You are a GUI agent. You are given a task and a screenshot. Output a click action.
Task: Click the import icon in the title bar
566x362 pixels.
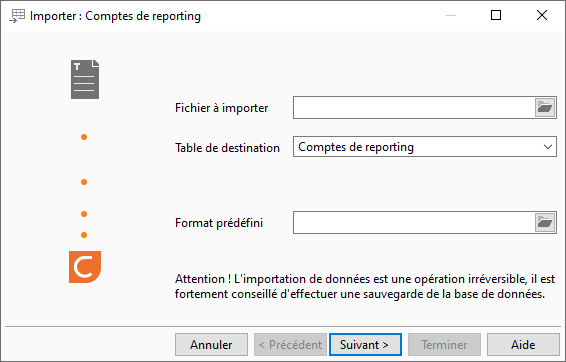pyautogui.click(x=17, y=16)
